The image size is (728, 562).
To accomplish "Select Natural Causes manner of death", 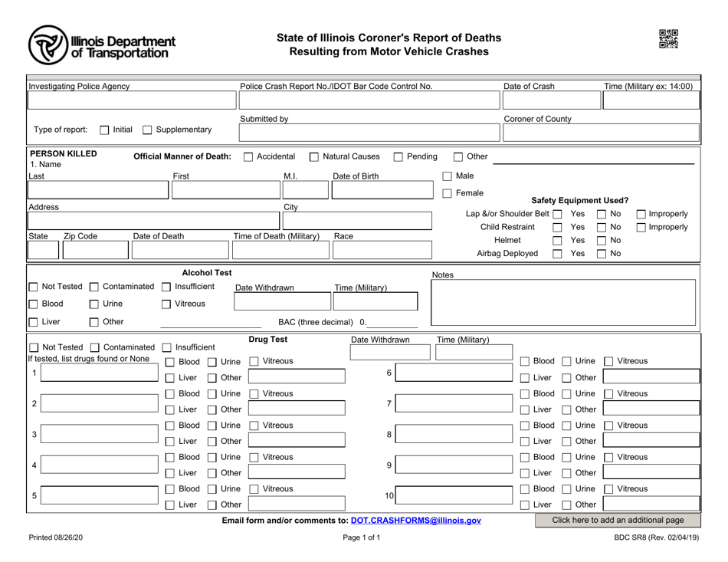I will (313, 156).
